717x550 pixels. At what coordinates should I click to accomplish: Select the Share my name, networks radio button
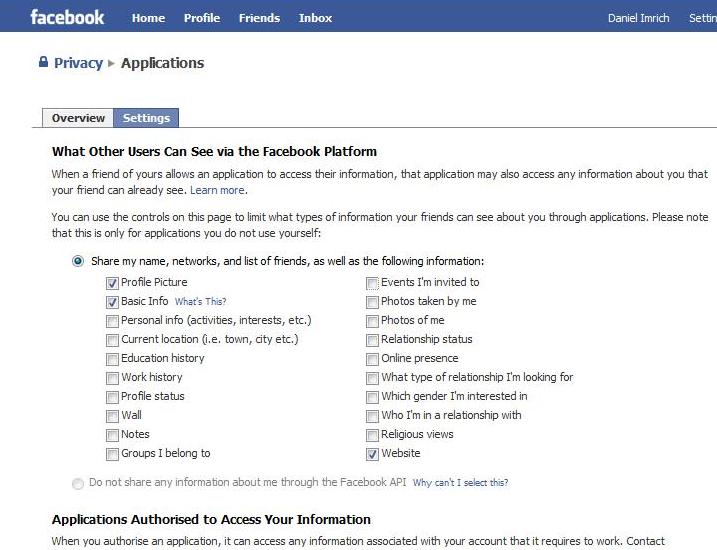click(x=78, y=261)
